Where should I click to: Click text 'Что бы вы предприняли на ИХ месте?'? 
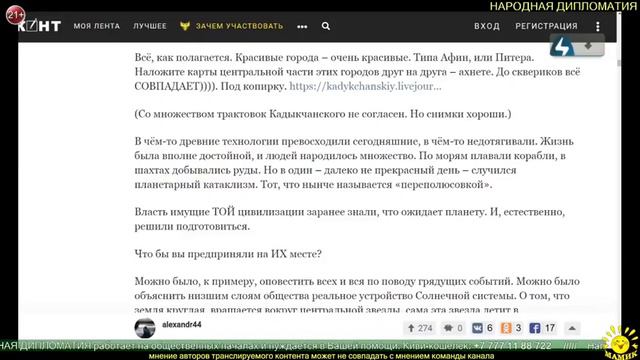228,254
